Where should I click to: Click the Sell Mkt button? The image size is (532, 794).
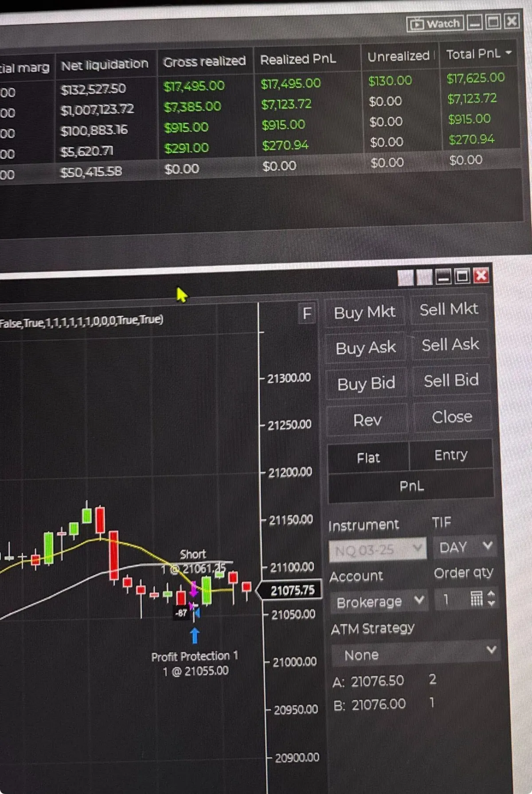(x=449, y=309)
